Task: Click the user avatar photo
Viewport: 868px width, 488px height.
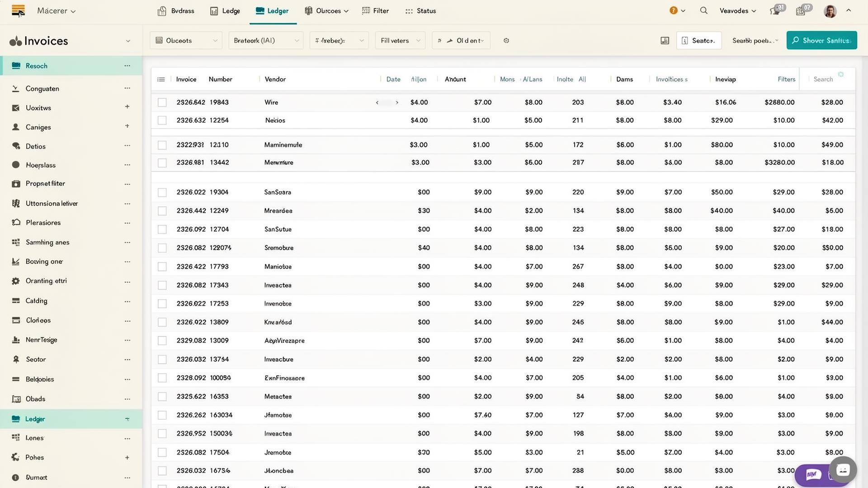Action: coord(830,11)
